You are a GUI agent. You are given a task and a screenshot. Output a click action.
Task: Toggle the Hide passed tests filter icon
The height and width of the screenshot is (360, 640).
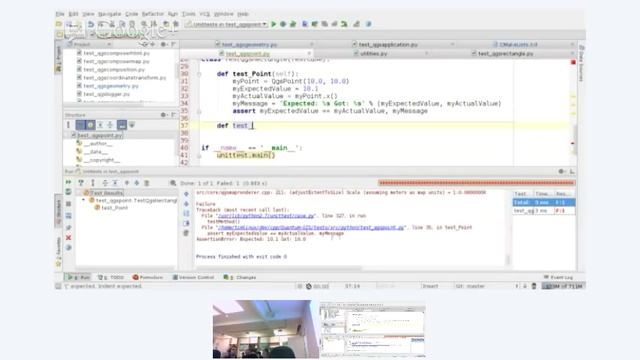click(81, 183)
